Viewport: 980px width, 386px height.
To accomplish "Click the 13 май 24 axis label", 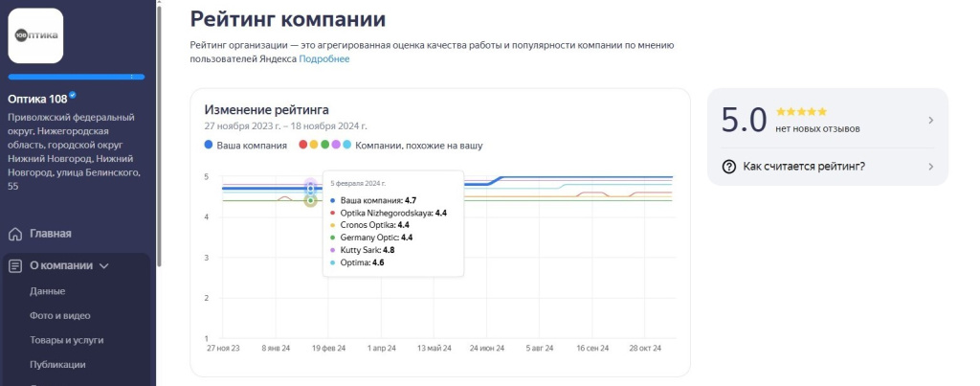I will click(x=434, y=348).
